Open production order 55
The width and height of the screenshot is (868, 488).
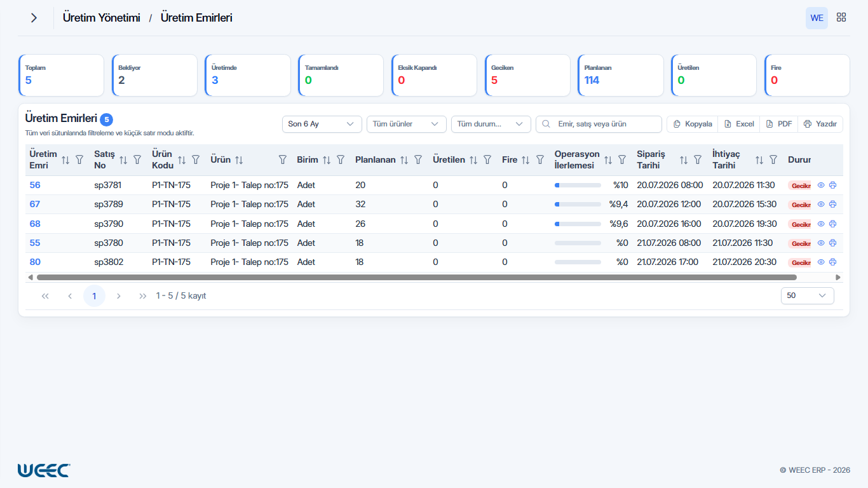[x=35, y=243]
